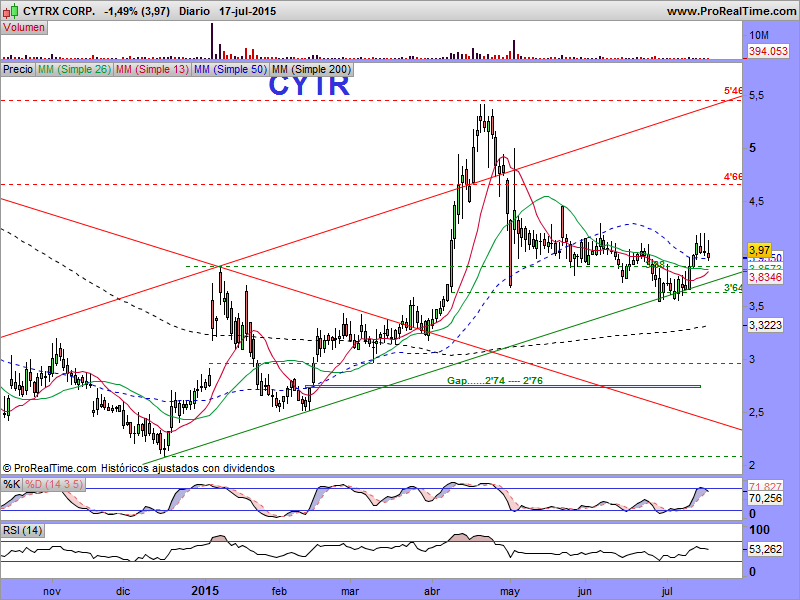The height and width of the screenshot is (600, 800).
Task: Click the mar month on the time axis
Action: (x=350, y=591)
